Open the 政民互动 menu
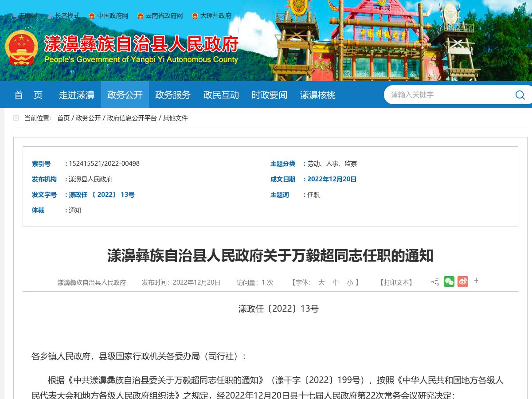Screen dimensions: 532x399 (x=221, y=94)
